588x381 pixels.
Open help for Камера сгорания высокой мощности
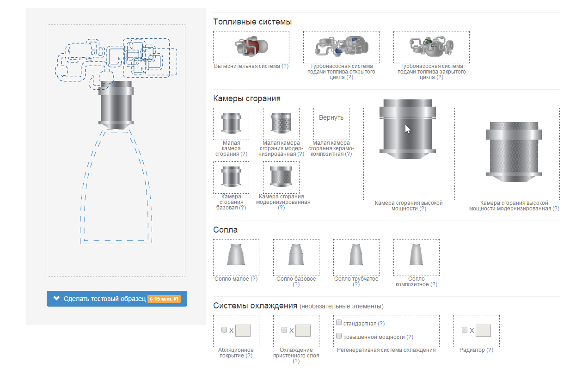click(x=423, y=209)
